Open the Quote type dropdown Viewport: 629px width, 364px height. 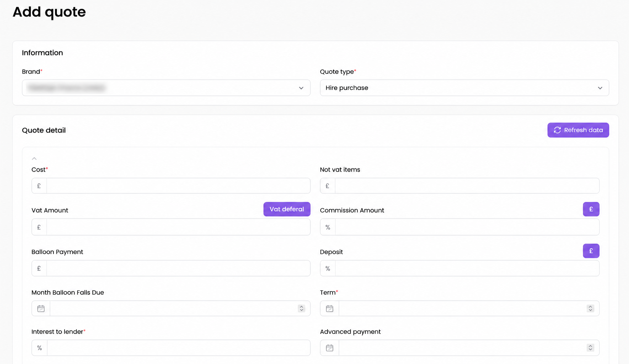click(464, 88)
